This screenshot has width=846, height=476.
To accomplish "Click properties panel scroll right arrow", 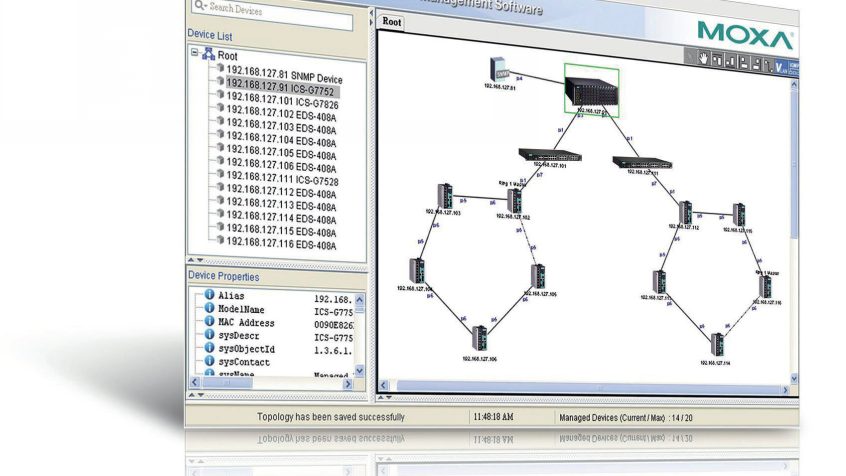I will (347, 384).
